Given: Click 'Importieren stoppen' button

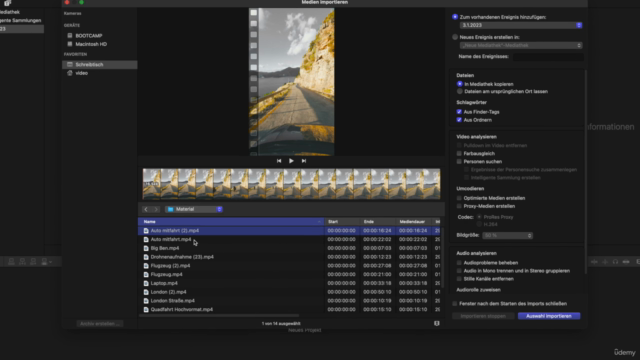Looking at the screenshot, I should [x=483, y=316].
